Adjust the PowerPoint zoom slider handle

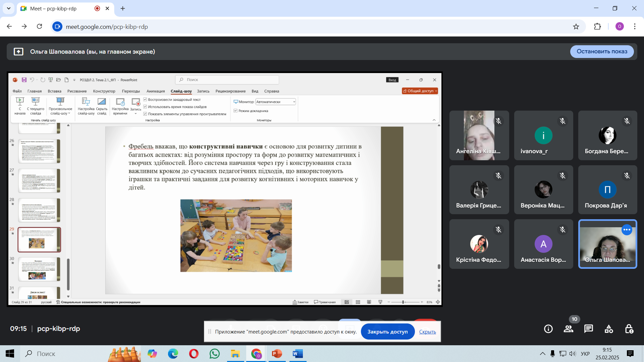point(404,302)
